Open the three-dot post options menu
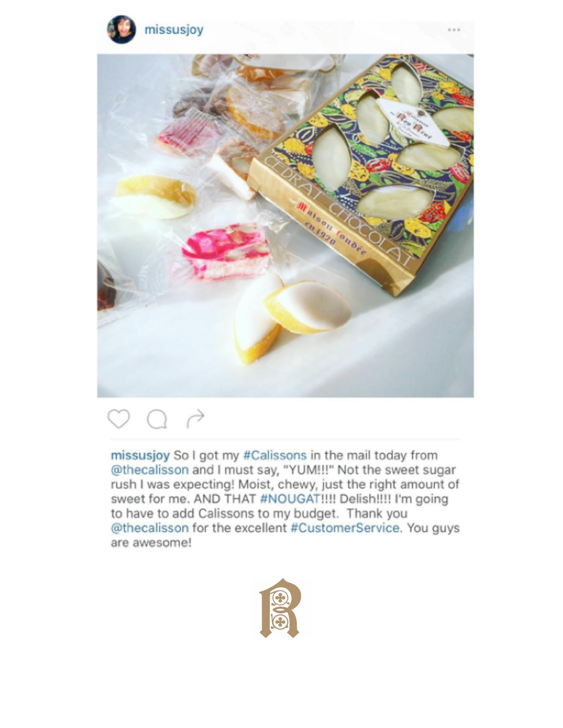This screenshot has width=563, height=728. coord(454,30)
